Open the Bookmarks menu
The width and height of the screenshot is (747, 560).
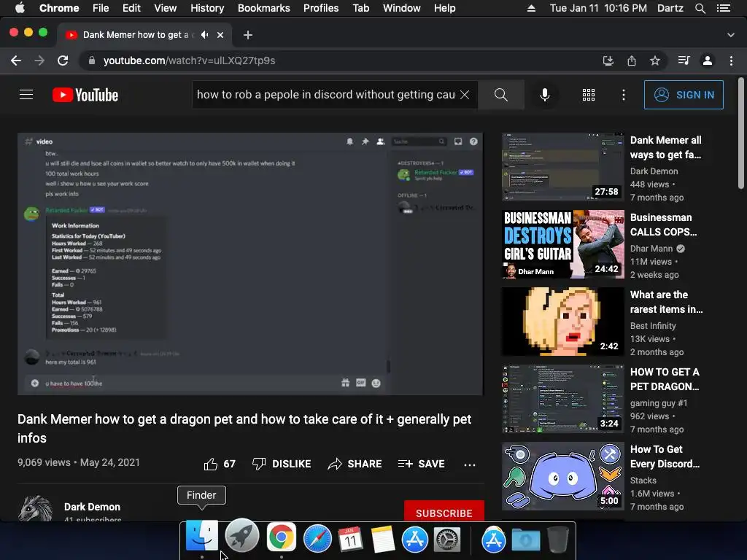tap(264, 8)
